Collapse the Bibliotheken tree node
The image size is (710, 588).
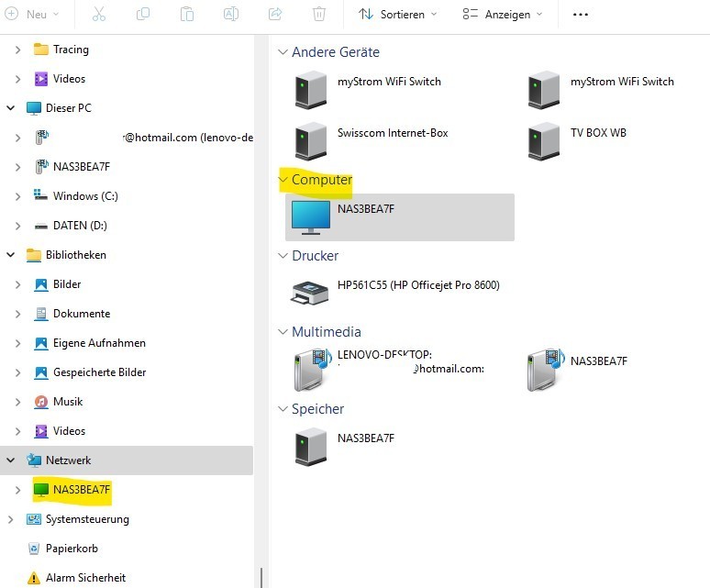tap(10, 255)
